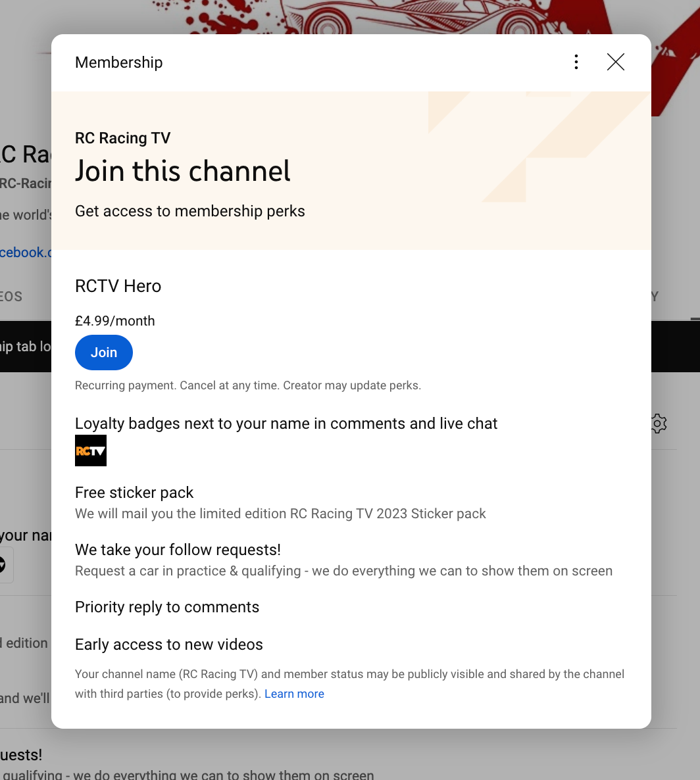Click the blue Join button
This screenshot has height=780, width=700.
tap(103, 353)
